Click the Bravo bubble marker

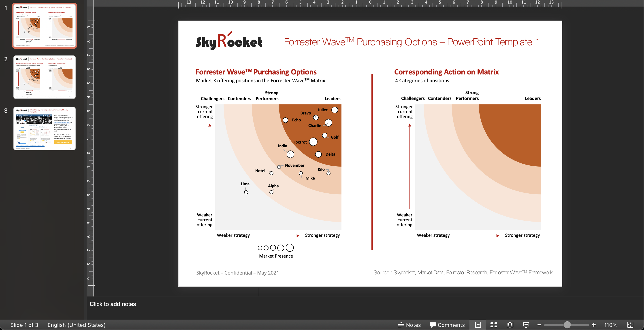pyautogui.click(x=316, y=117)
